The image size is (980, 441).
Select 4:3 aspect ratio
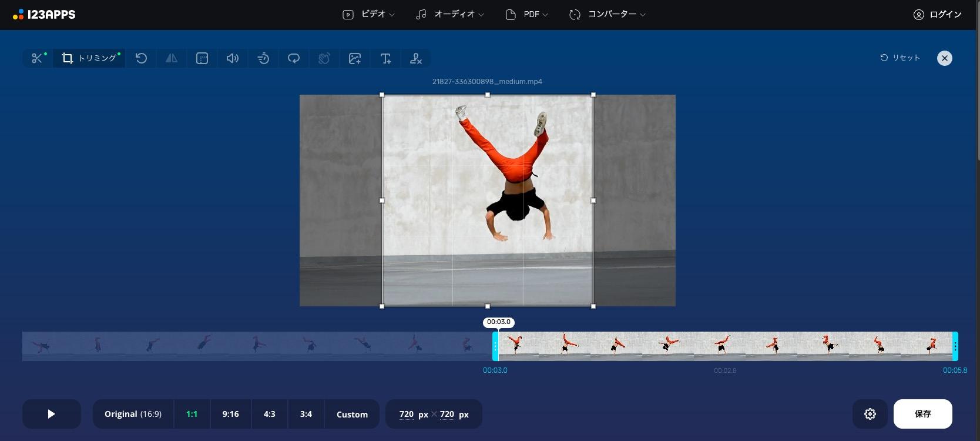pos(270,414)
